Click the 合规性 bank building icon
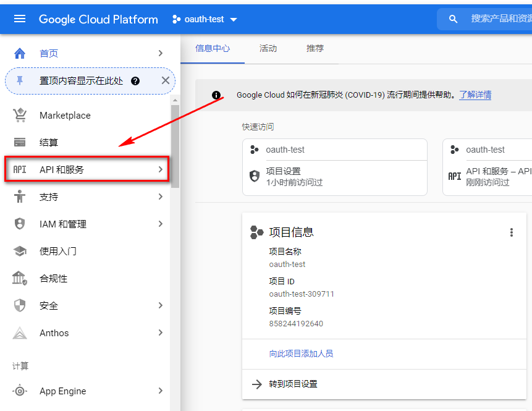 [x=20, y=278]
